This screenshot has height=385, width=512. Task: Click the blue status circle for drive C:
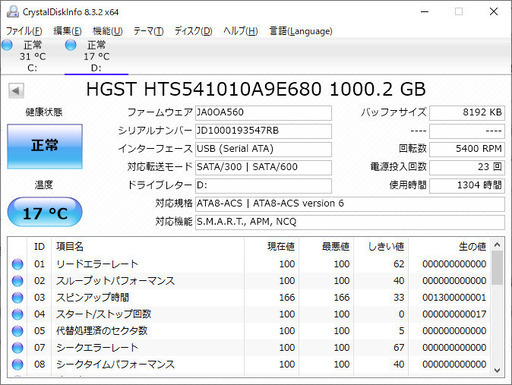click(7, 45)
